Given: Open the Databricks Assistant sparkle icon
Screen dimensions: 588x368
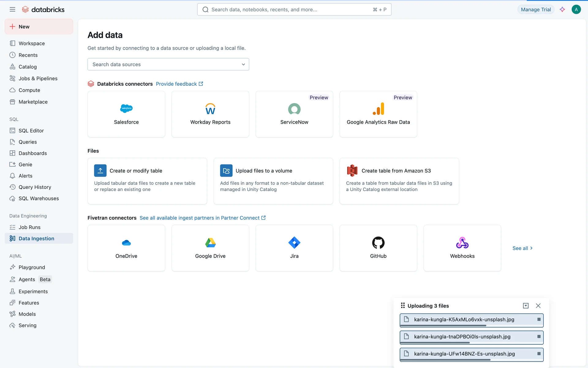Looking at the screenshot, I should (x=562, y=10).
